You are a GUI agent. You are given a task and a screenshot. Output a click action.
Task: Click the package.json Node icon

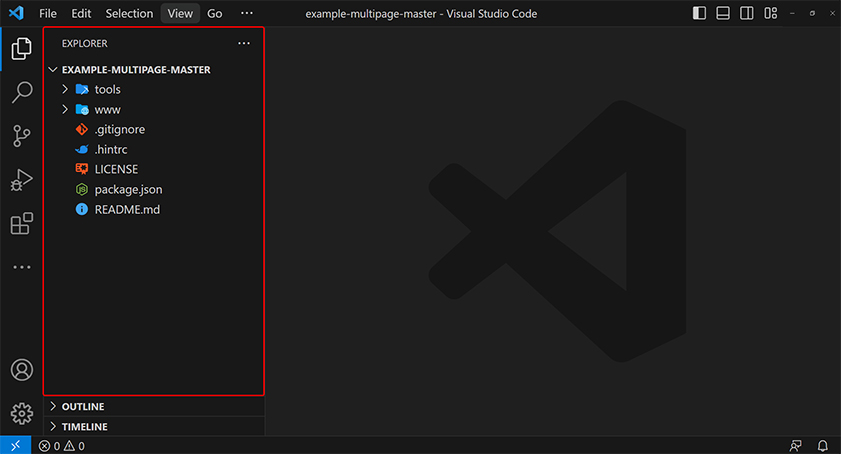pos(82,189)
